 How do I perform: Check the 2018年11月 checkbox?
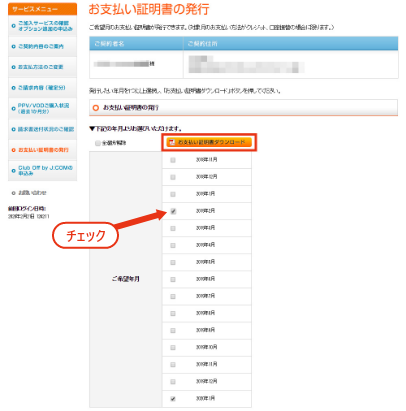coord(173,160)
